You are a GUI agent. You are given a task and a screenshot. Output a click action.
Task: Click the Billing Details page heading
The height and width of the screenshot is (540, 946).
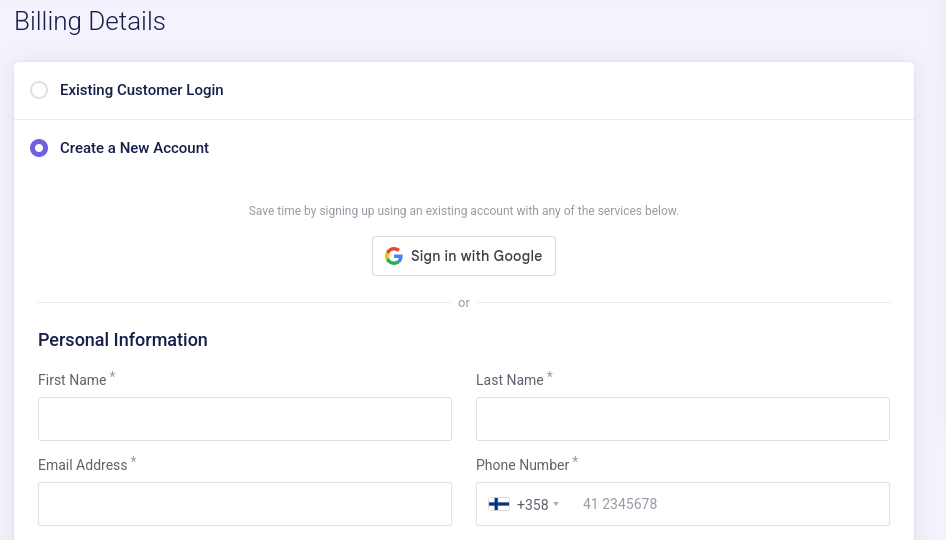click(90, 21)
